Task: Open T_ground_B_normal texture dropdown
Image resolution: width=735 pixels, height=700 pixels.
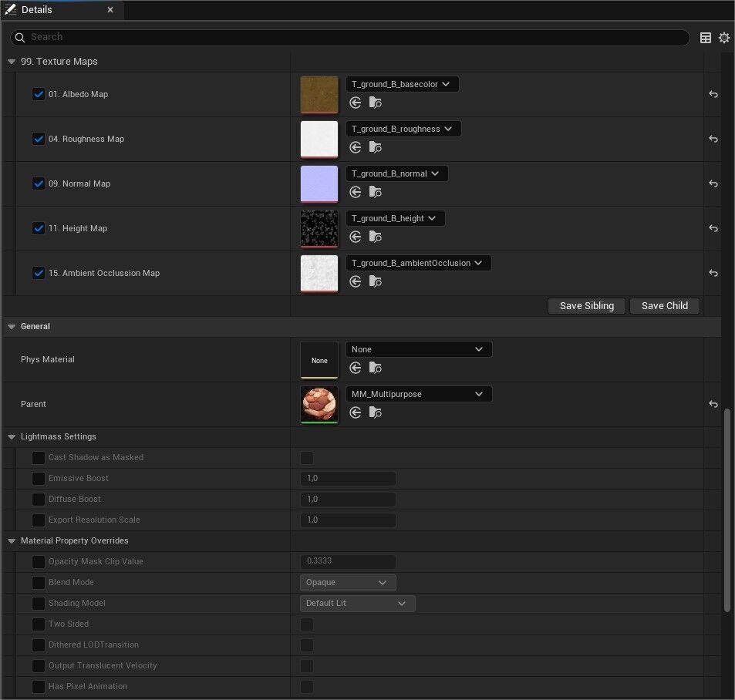Action: (x=397, y=173)
